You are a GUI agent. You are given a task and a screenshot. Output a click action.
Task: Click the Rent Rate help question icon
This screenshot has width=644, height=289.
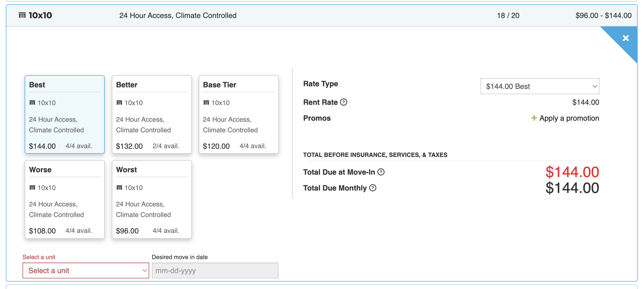pos(343,102)
